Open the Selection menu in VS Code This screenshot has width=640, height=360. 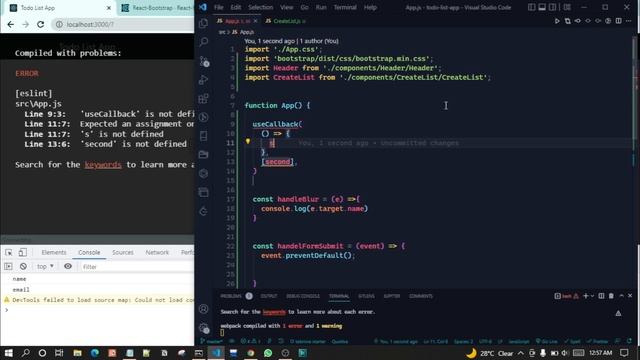(260, 7)
